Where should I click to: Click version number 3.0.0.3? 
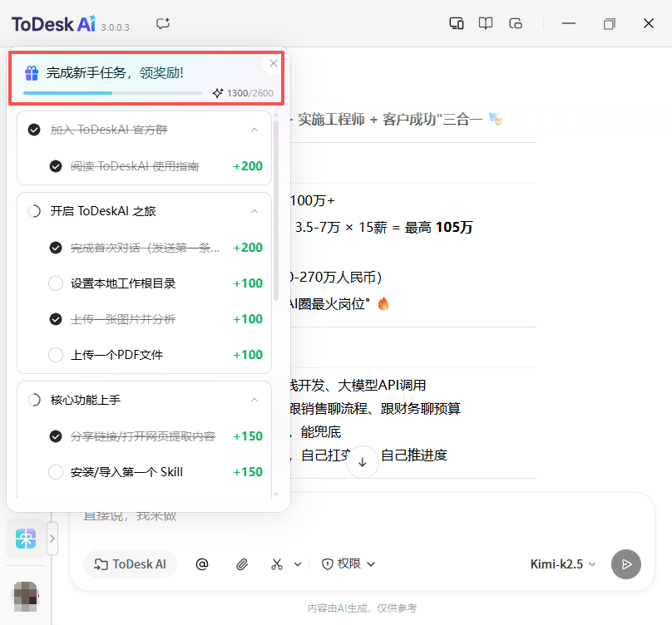tap(115, 27)
